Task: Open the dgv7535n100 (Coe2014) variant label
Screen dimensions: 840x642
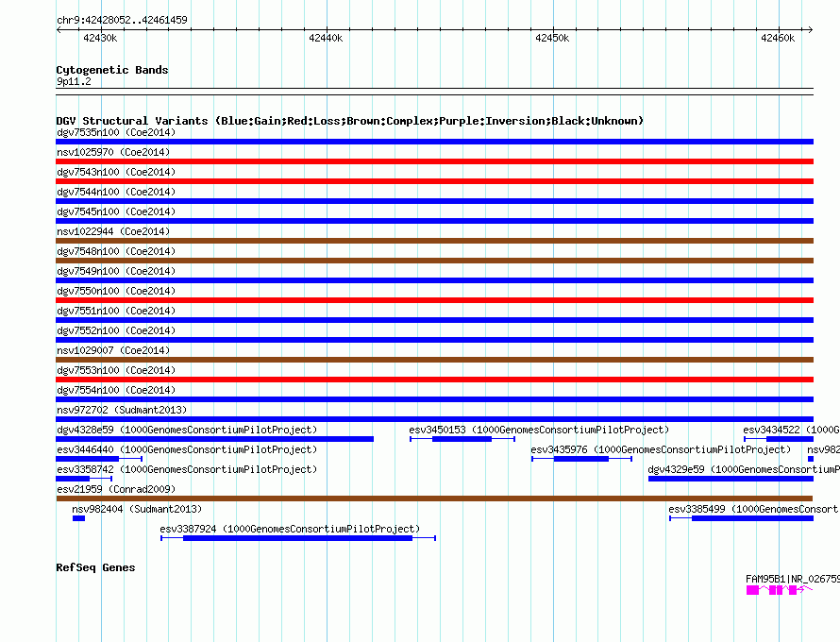Action: click(x=115, y=132)
